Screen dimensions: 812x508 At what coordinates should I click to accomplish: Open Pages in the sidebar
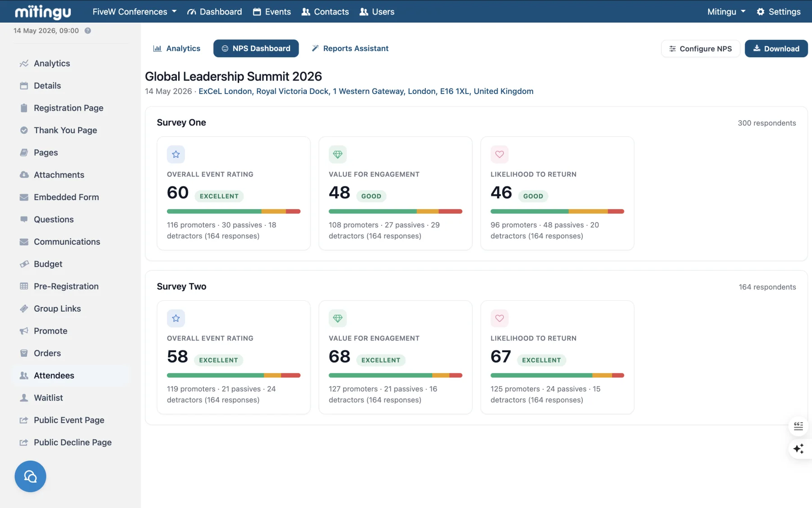pos(46,153)
